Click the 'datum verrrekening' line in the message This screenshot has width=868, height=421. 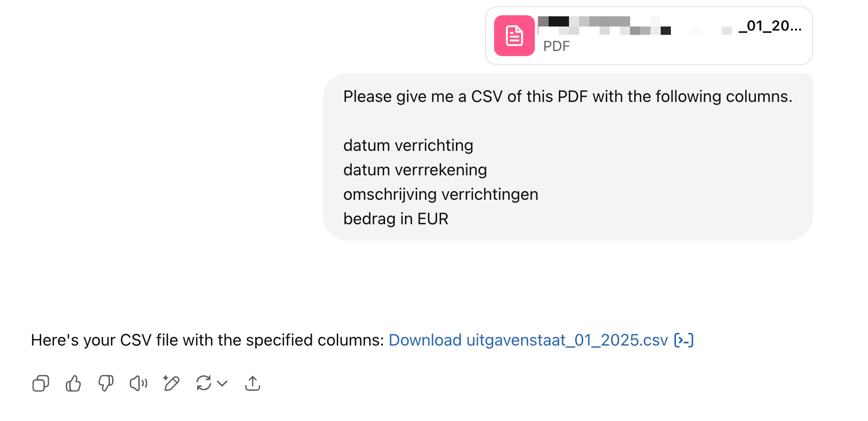[x=415, y=170]
